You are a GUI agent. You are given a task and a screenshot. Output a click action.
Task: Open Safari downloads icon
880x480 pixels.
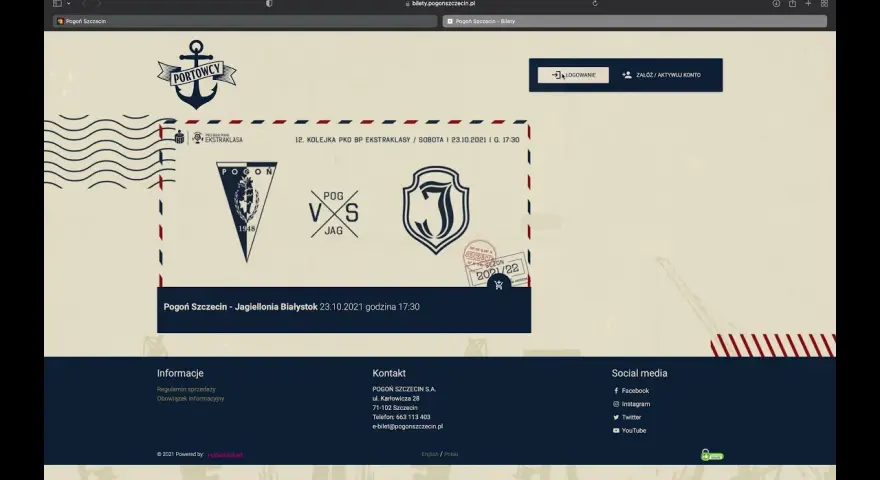[x=776, y=3]
